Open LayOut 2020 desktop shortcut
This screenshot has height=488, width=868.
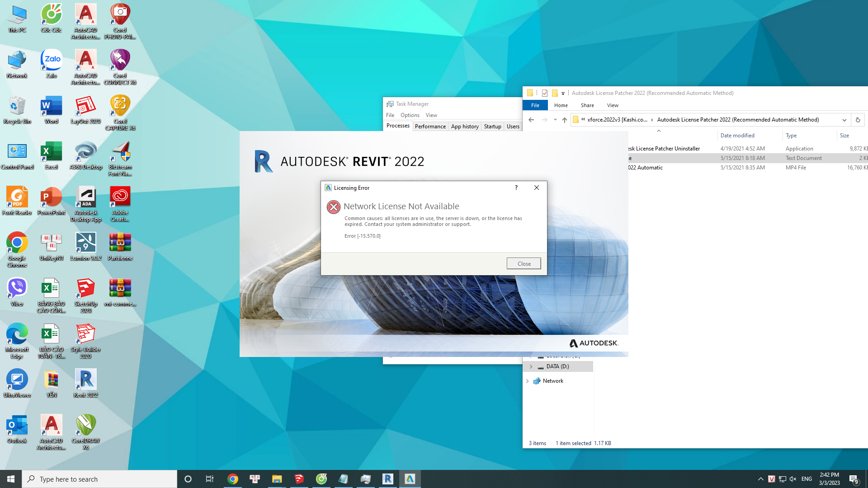(86, 110)
